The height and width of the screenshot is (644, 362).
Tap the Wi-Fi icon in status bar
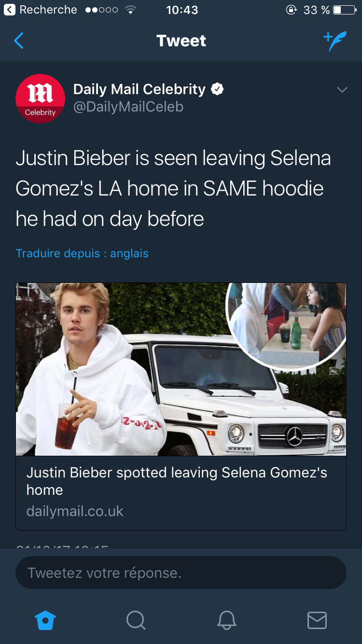(x=130, y=10)
